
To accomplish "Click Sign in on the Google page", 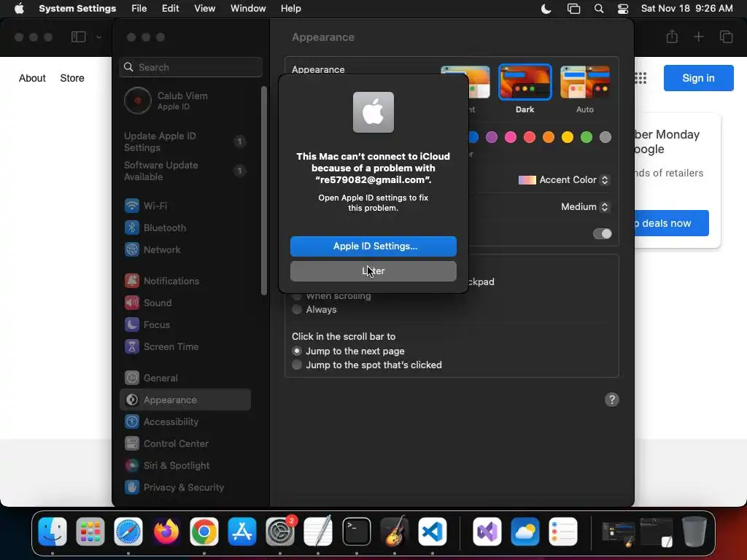I will coord(698,78).
